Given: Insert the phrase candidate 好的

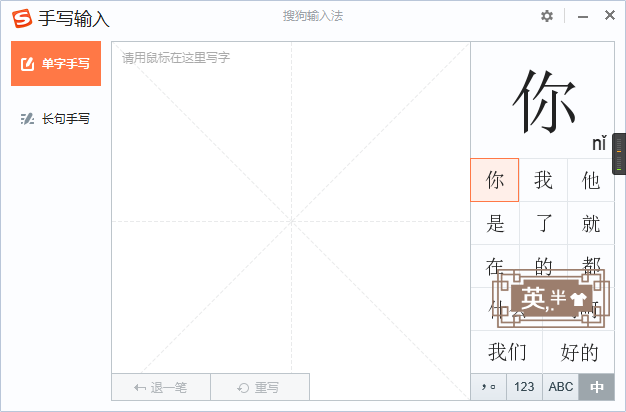Looking at the screenshot, I should point(579,352).
